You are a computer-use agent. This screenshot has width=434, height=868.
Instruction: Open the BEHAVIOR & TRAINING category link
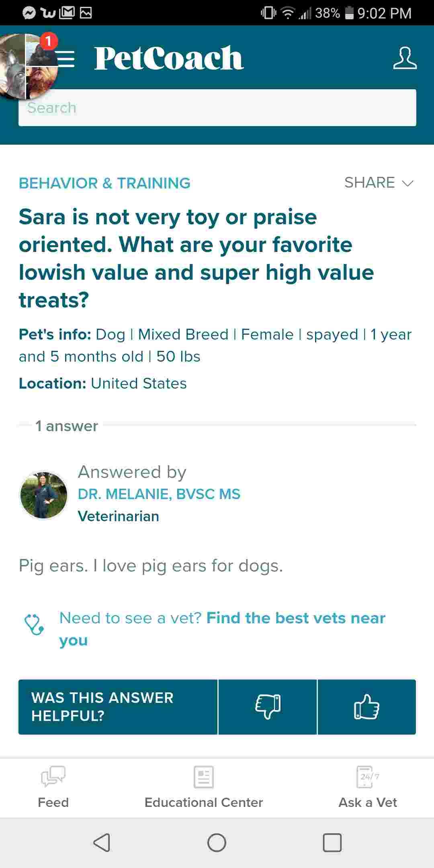pyautogui.click(x=104, y=183)
